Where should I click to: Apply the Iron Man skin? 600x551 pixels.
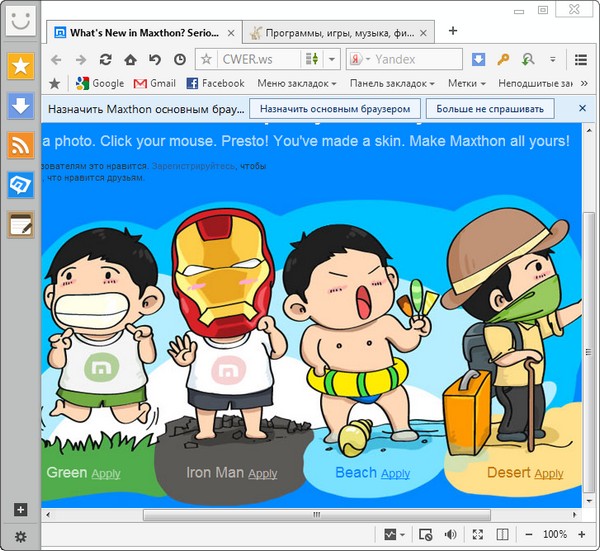point(263,474)
